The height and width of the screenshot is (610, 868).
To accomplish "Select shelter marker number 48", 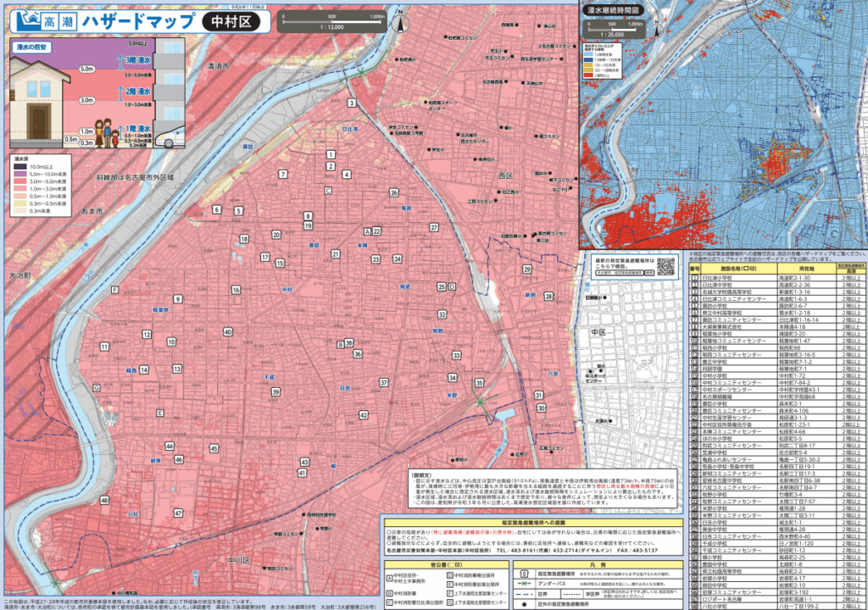I will click(x=104, y=501).
